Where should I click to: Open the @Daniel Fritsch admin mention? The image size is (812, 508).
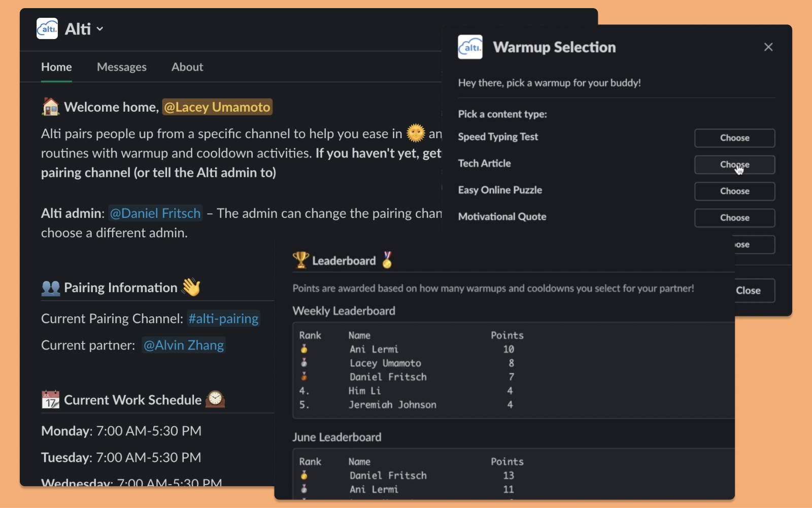(x=155, y=213)
